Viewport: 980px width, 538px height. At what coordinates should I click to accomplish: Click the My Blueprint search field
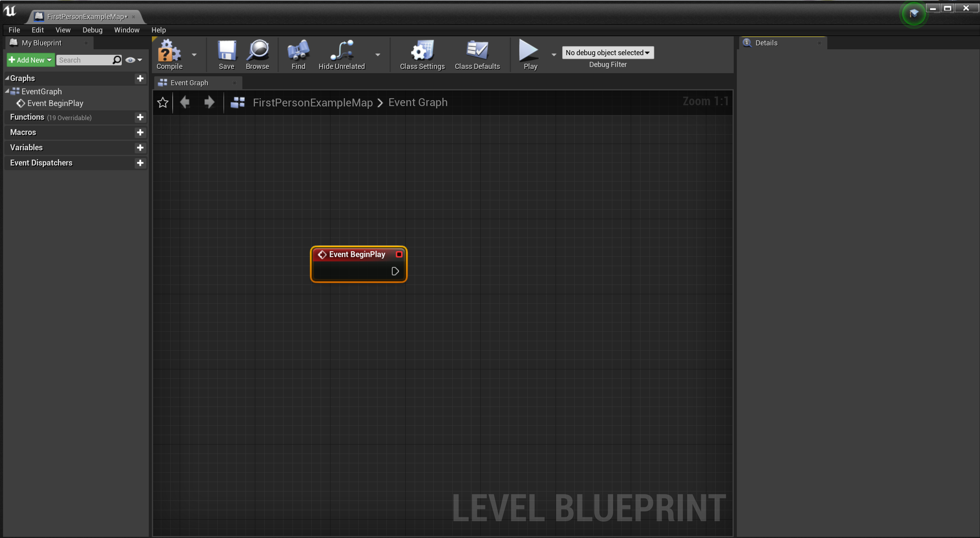(x=84, y=60)
